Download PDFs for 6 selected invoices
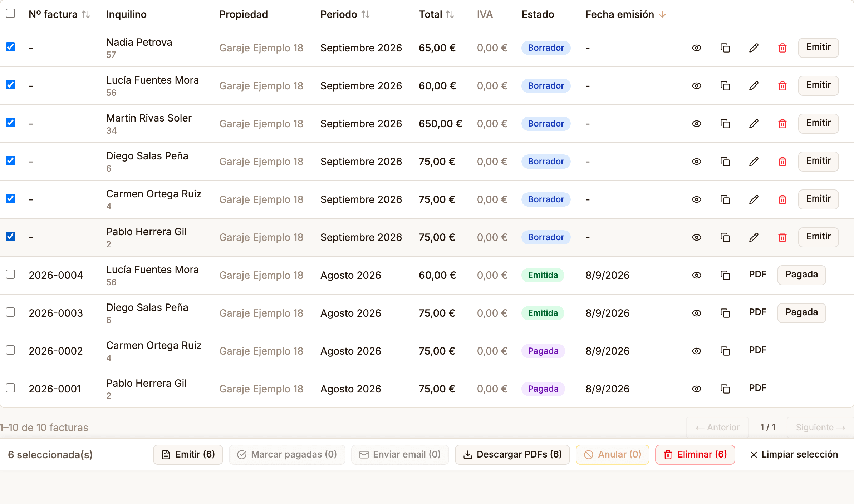The height and width of the screenshot is (504, 854). tap(512, 454)
